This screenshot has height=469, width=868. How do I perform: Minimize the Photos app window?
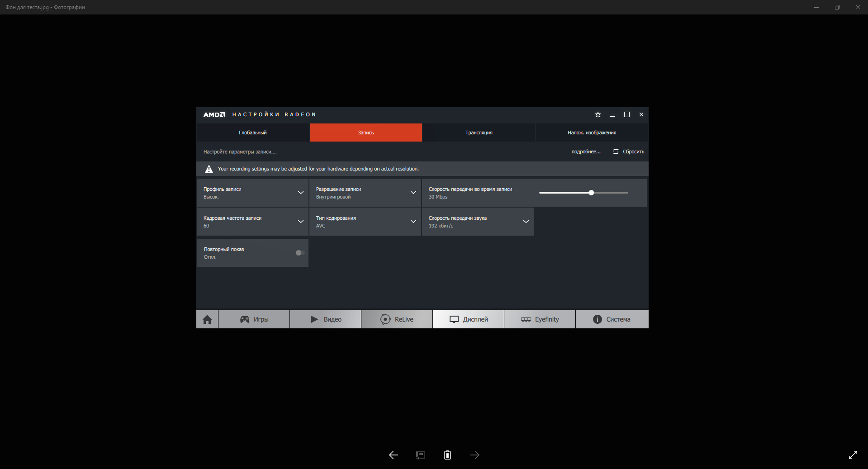pos(816,7)
